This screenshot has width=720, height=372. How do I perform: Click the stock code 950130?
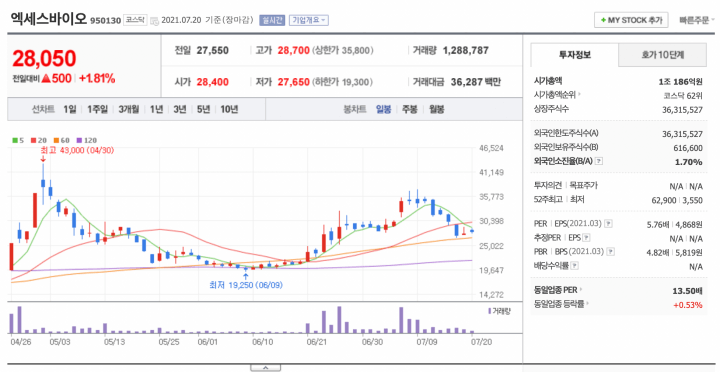[x=105, y=21]
